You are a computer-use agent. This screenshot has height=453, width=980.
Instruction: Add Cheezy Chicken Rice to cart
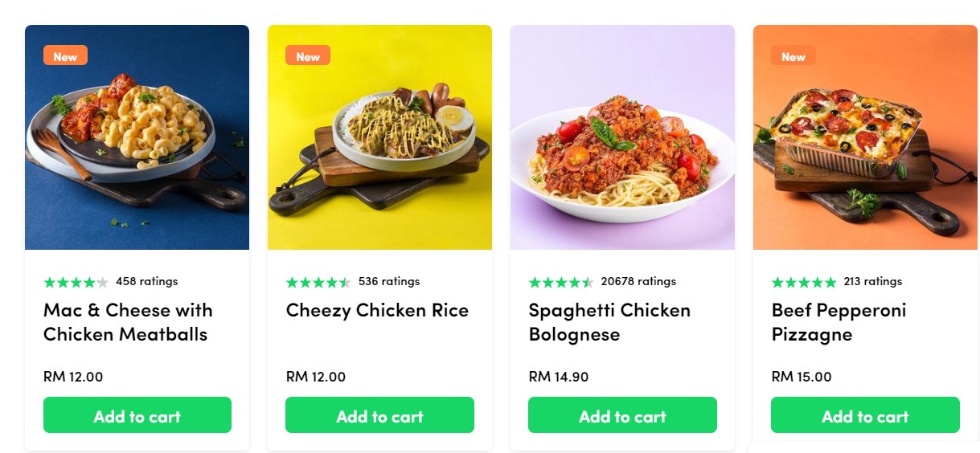(x=379, y=415)
